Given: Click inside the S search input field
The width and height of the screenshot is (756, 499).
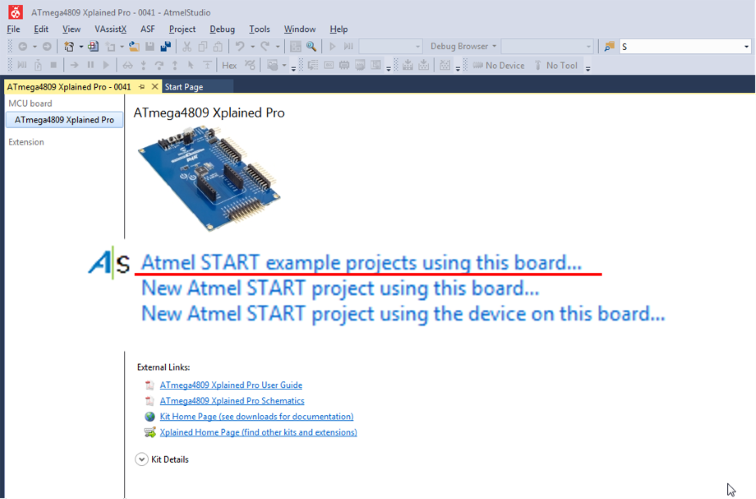Looking at the screenshot, I should tap(681, 46).
